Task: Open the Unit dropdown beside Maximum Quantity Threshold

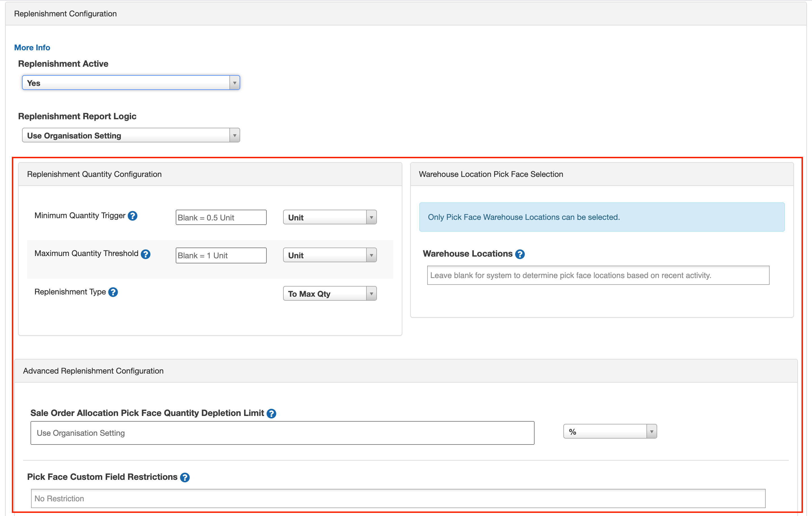Action: pyautogui.click(x=371, y=255)
